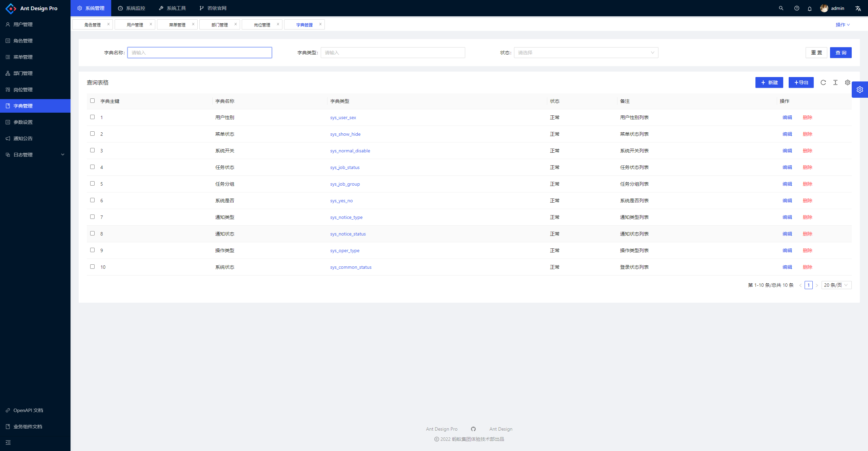This screenshot has height=451, width=868.
Task: Open 通知公告 in the sidebar
Action: (35, 138)
